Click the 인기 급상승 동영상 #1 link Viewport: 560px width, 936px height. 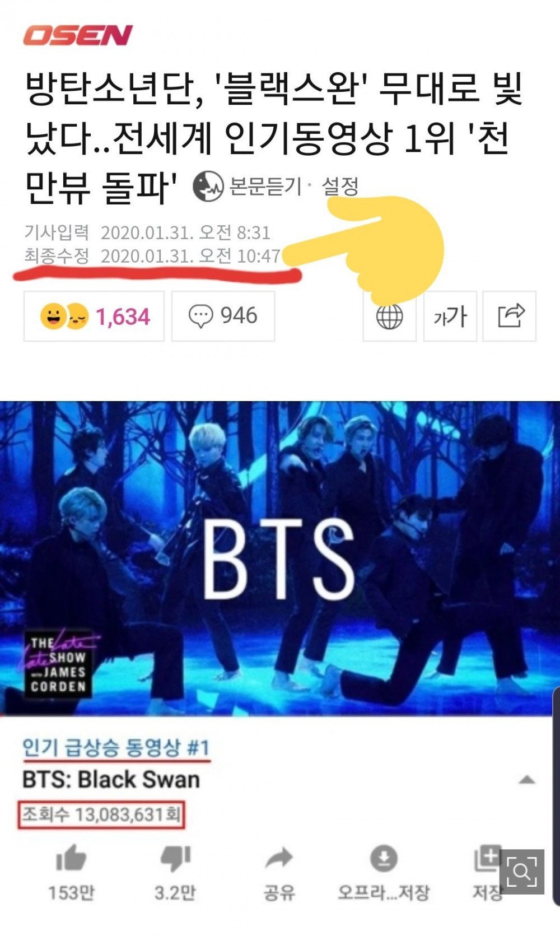(116, 748)
